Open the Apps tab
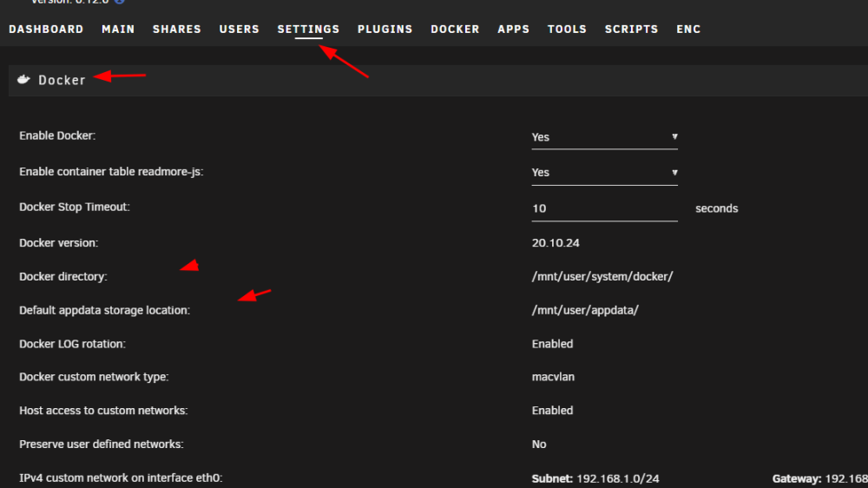Image resolution: width=868 pixels, height=488 pixels. [x=513, y=30]
